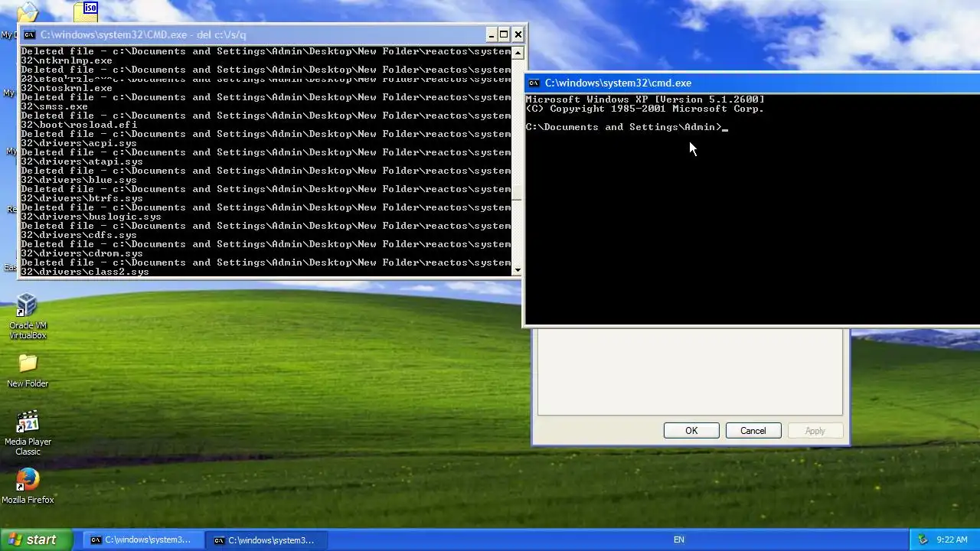Click the '32\drivers\cdfs.sys' output line
This screenshot has width=980, height=551.
(x=79, y=235)
